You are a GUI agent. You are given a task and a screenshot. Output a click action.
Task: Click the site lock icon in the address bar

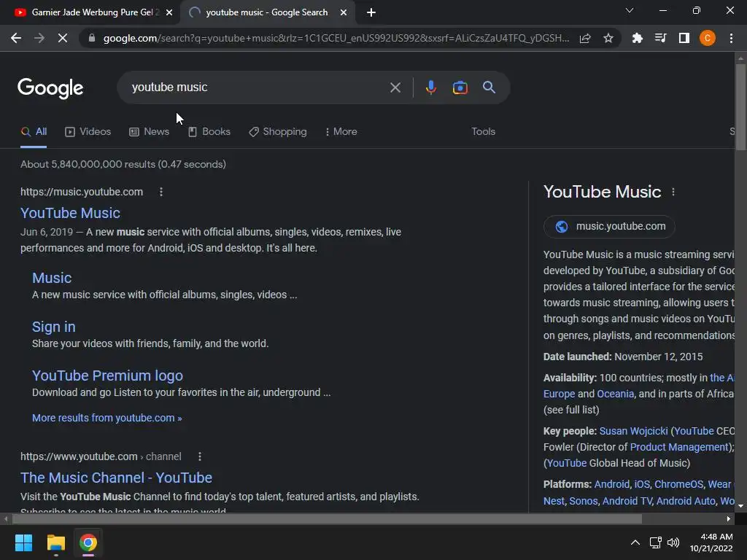pos(92,38)
